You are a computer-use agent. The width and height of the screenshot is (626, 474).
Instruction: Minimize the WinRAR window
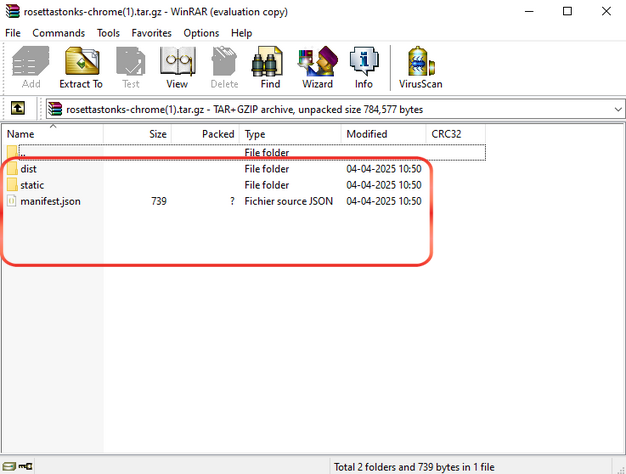pos(529,11)
